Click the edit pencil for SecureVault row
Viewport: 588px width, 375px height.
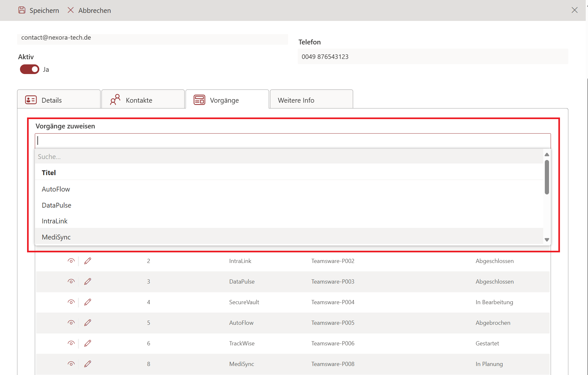click(88, 302)
